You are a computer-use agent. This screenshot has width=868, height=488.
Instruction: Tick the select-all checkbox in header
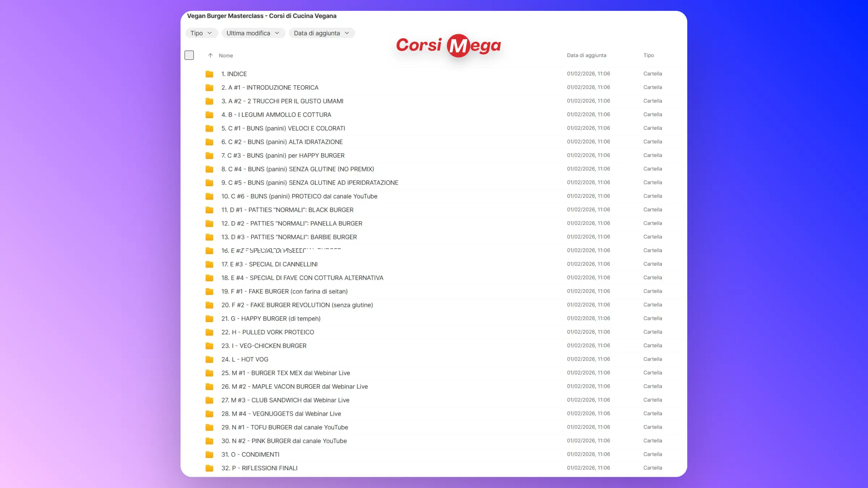click(189, 55)
